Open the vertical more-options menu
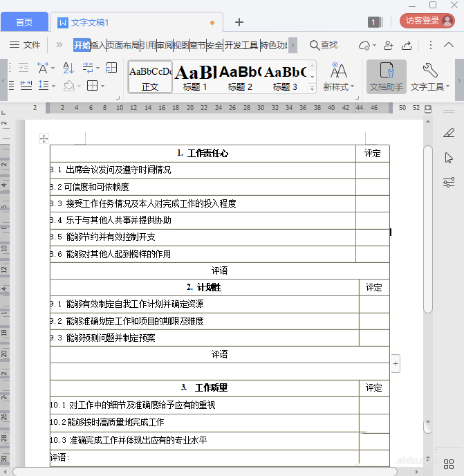 (x=431, y=45)
